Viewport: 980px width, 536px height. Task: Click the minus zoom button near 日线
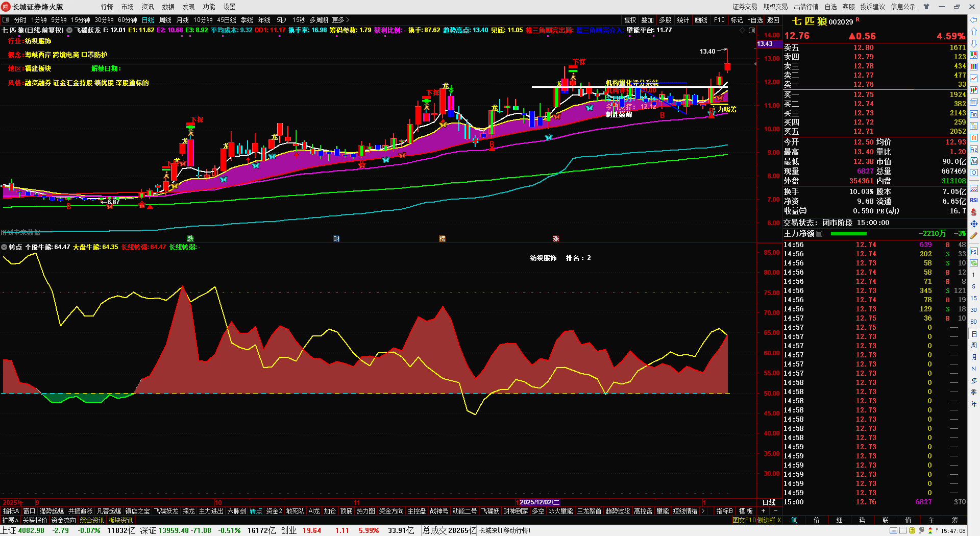pyautogui.click(x=776, y=511)
